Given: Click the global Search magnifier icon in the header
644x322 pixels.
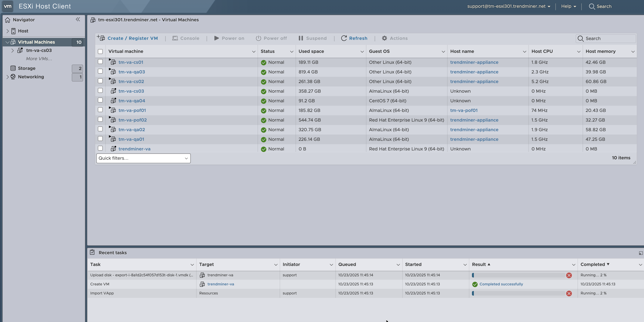Looking at the screenshot, I should point(591,6).
